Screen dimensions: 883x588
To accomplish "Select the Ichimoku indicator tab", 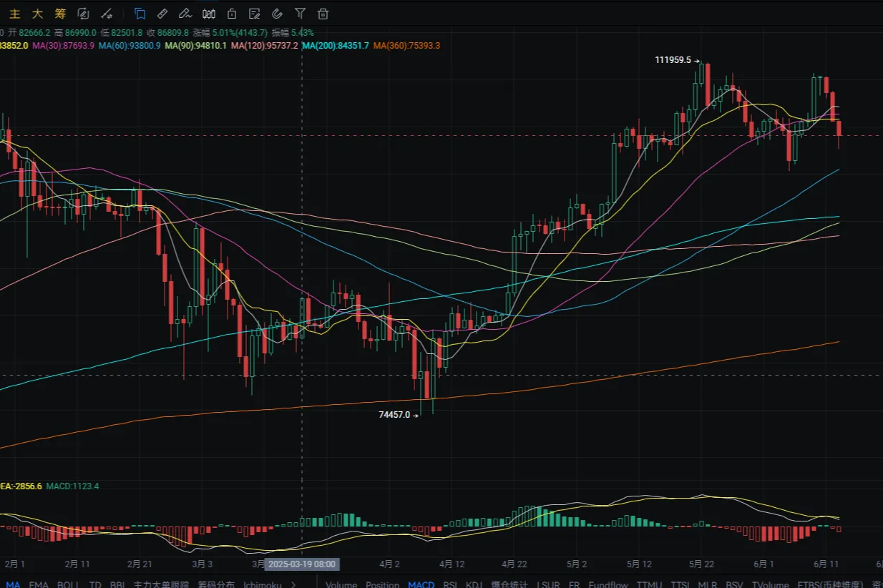I will tap(263, 584).
